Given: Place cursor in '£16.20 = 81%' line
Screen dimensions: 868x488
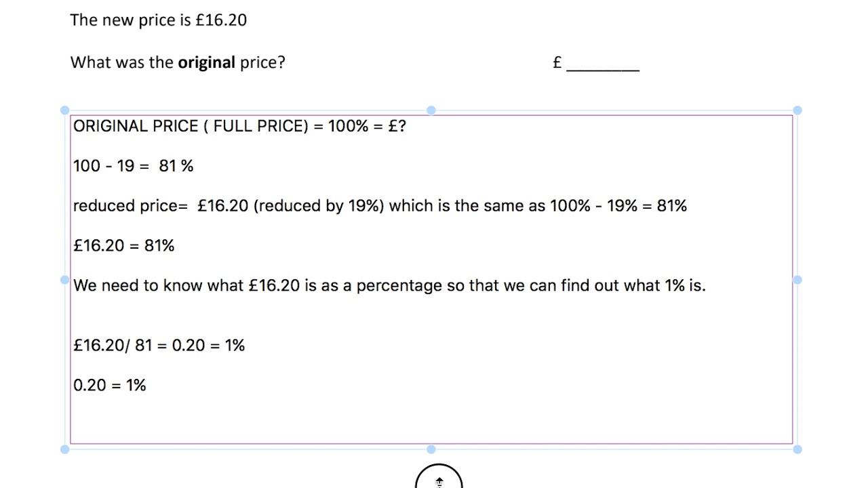Looking at the screenshot, I should click(124, 245).
